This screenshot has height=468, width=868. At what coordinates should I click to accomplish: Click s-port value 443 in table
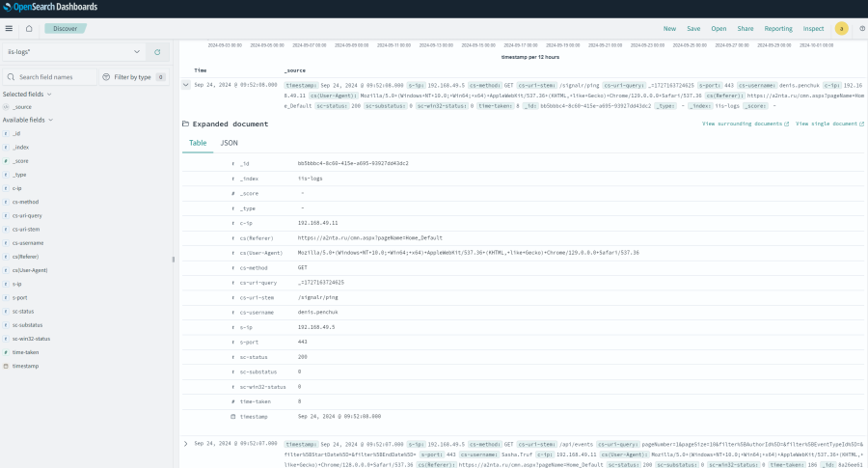pos(302,343)
